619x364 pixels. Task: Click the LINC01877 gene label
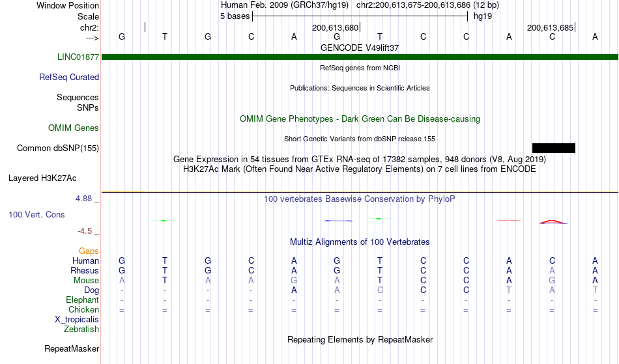(78, 57)
